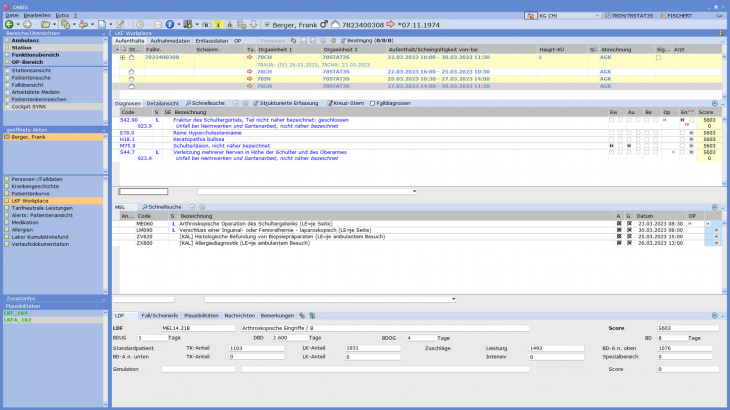Expand the tree node for case 7823400308
Viewport: 730px width, 410px height.
pos(122,57)
